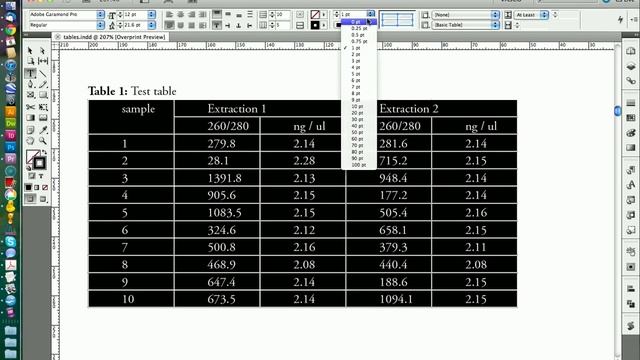The image size is (640, 360).
Task: Toggle Align Left text alignment
Action: point(169,15)
